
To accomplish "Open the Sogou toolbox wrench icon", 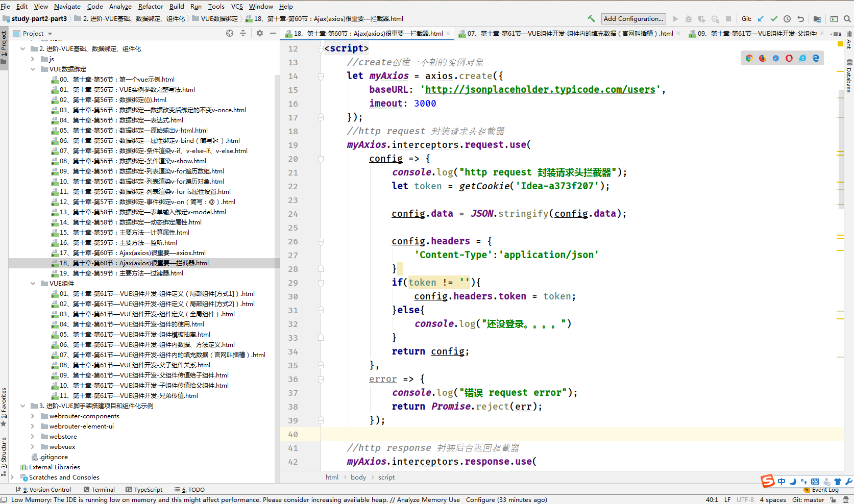I will point(849,482).
